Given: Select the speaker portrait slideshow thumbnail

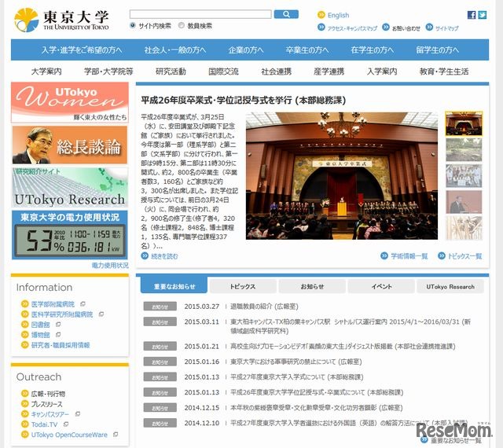Looking at the screenshot, I should pyautogui.click(x=464, y=202).
